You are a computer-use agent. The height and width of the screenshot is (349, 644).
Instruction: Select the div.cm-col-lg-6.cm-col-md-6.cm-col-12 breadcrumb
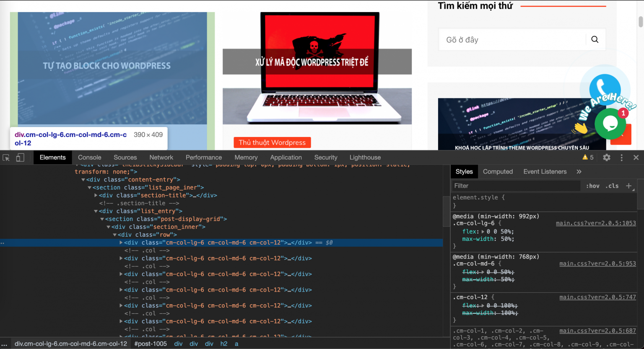click(71, 344)
